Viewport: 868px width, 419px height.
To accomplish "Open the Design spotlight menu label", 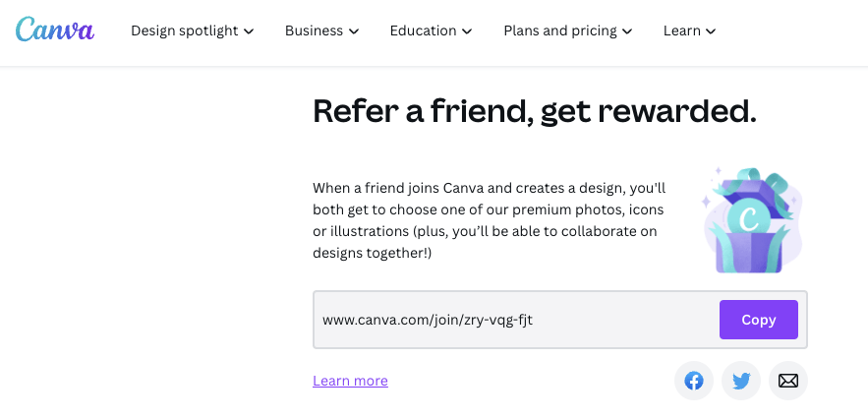I will (185, 30).
